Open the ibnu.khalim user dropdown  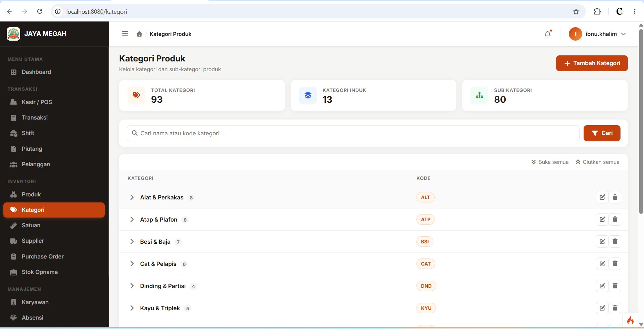(597, 34)
